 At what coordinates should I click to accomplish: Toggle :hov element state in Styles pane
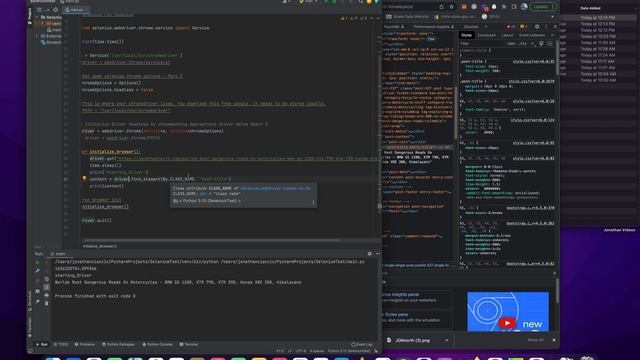tap(511, 44)
